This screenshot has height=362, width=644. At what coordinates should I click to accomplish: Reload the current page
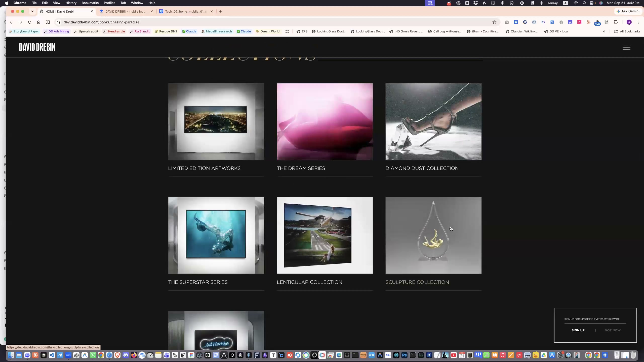coord(30,22)
